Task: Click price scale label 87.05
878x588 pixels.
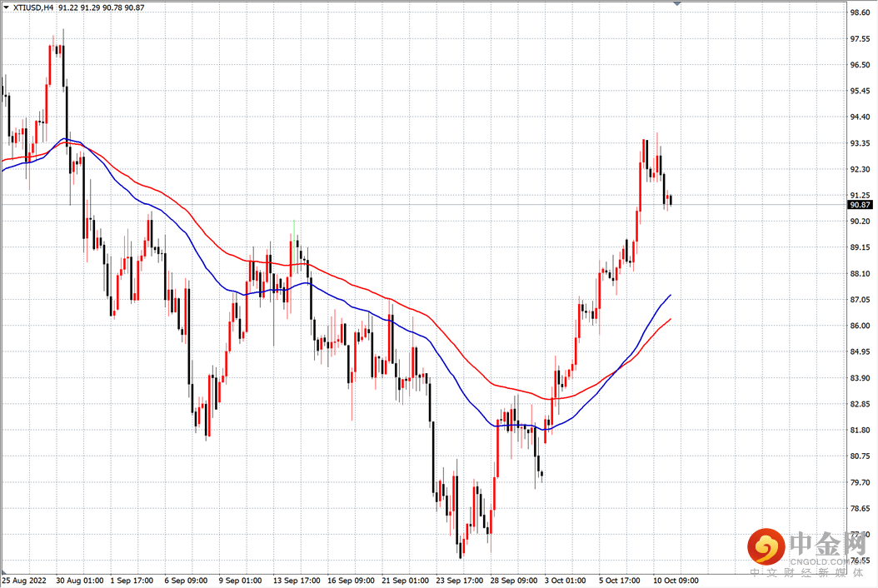Action: point(860,299)
